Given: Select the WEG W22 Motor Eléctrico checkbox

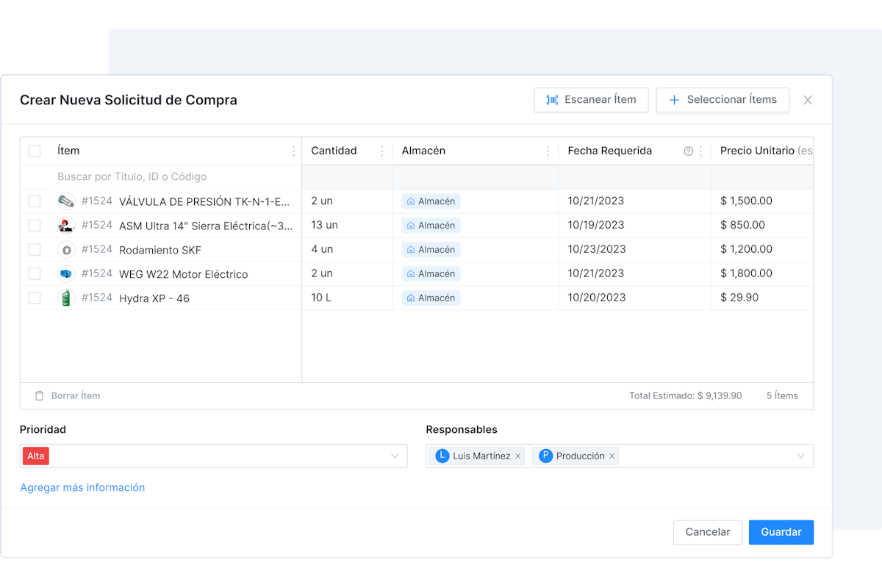Looking at the screenshot, I should [35, 274].
